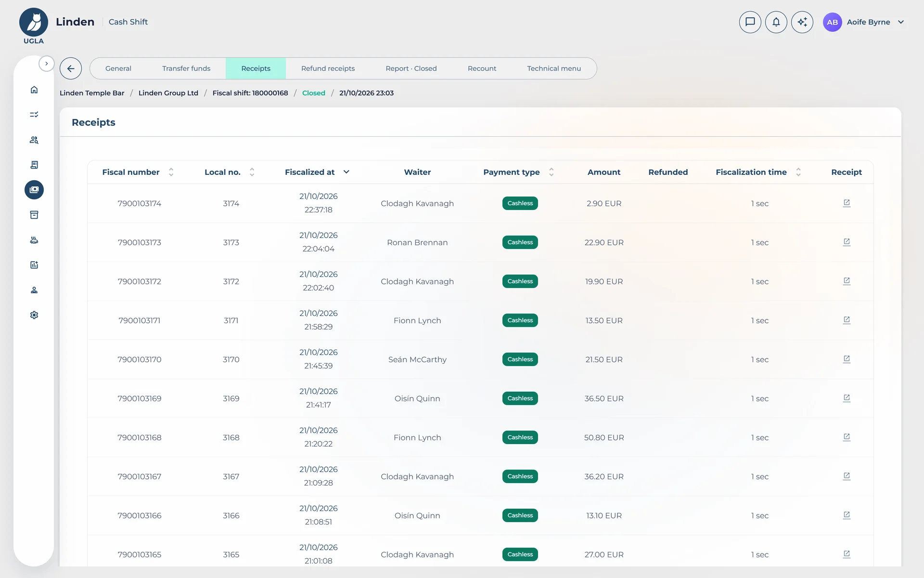
Task: Open receipt for fiscal number 7900103174
Action: click(847, 203)
